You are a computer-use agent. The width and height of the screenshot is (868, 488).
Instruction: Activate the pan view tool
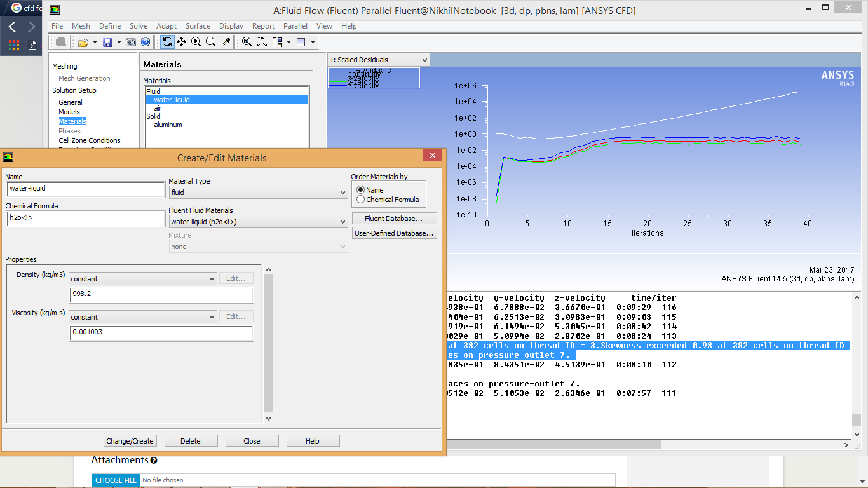click(x=181, y=42)
